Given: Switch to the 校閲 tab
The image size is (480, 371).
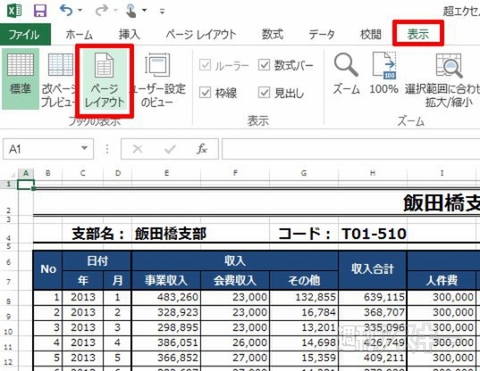Looking at the screenshot, I should pyautogui.click(x=371, y=34).
